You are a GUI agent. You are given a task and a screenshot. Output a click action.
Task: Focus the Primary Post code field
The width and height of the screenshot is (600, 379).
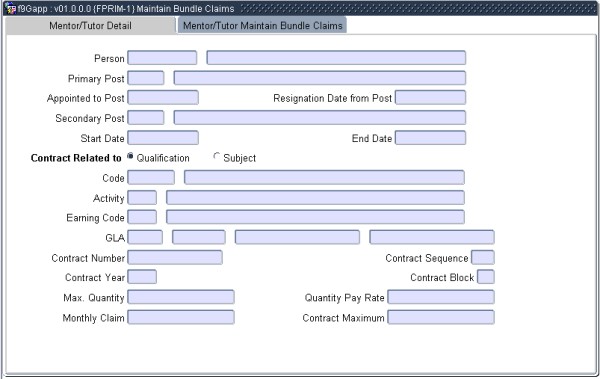click(x=146, y=78)
